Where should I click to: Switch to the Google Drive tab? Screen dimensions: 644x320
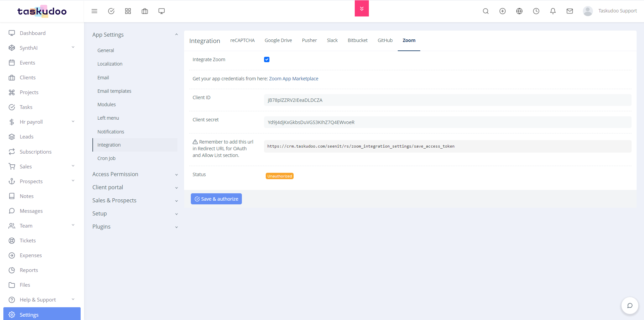278,40
